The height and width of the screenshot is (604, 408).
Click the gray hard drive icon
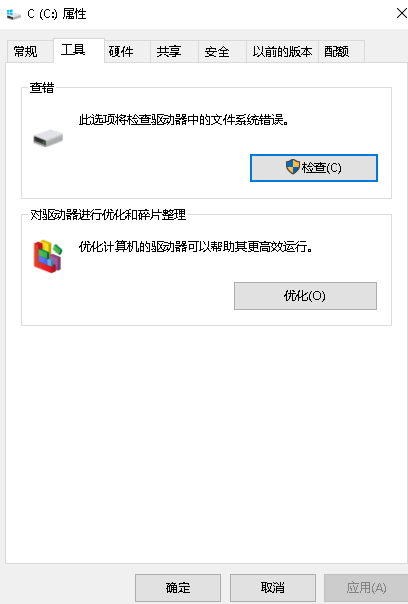(48, 138)
